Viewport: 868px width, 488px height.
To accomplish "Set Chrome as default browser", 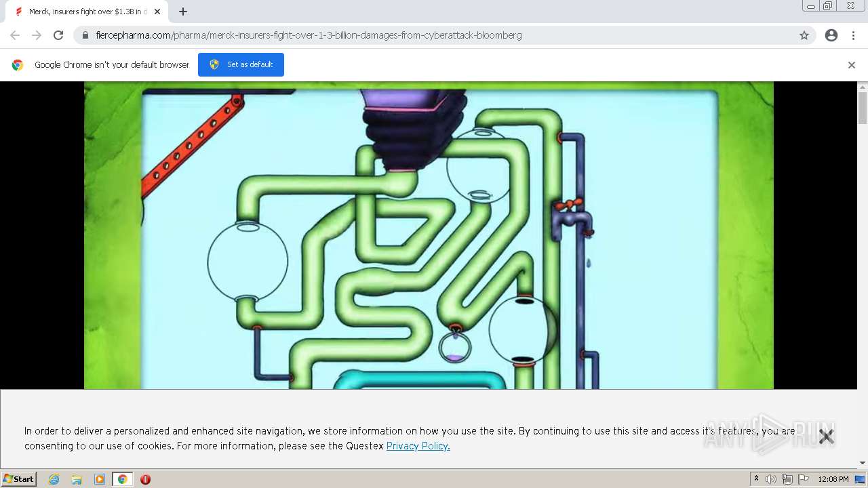I will (x=241, y=64).
